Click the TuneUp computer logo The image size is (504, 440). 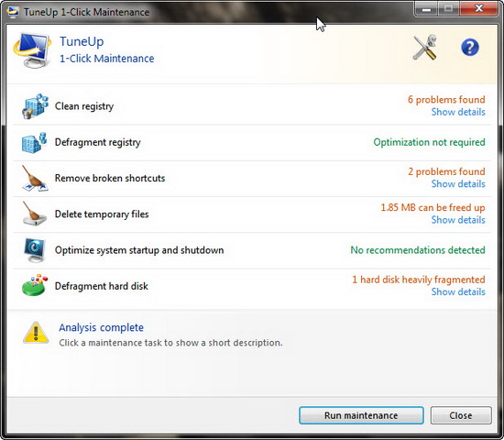(x=32, y=49)
